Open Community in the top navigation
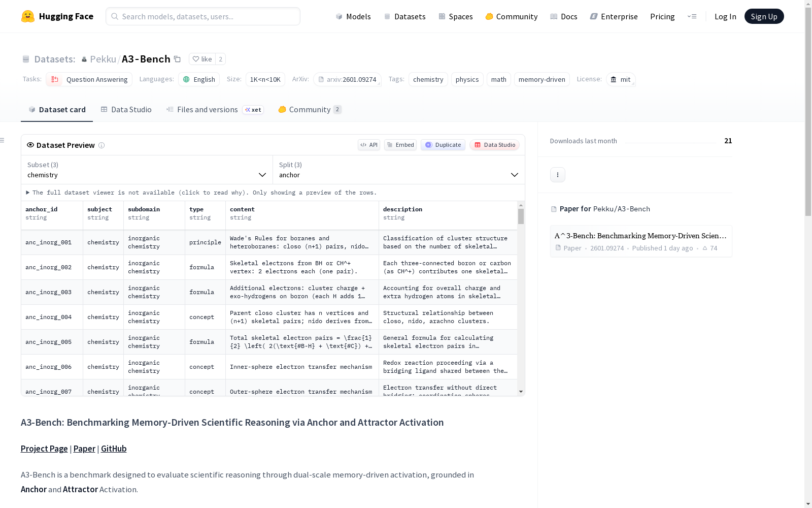812x508 pixels. click(x=512, y=16)
